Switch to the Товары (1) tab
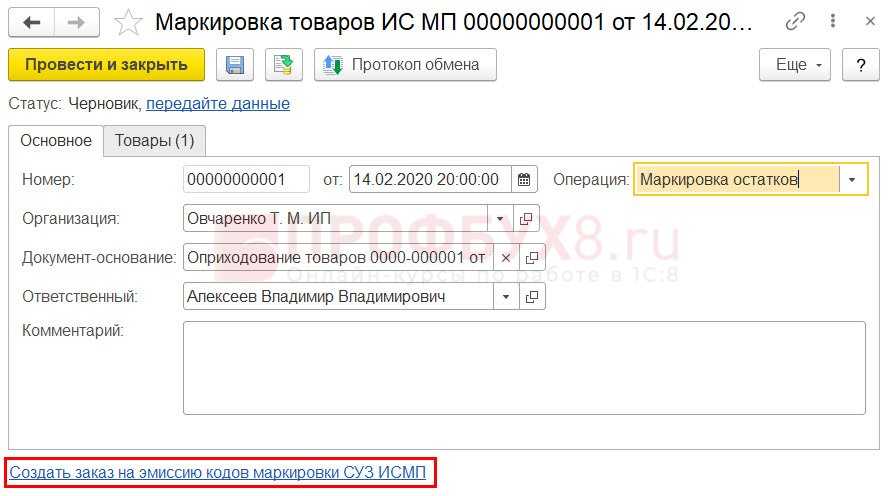891x496 pixels. point(155,140)
